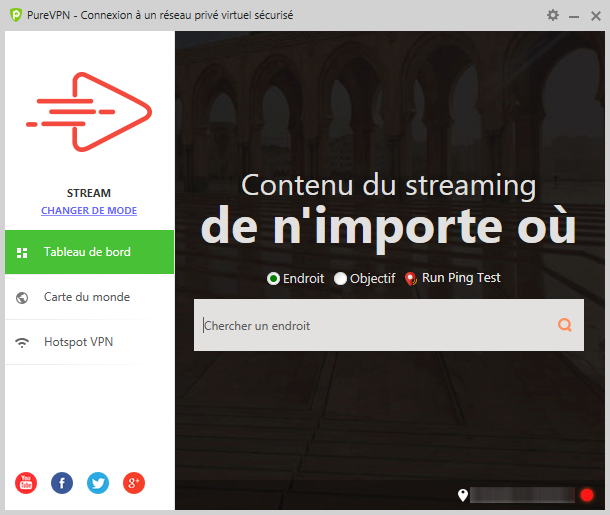Screen dimensions: 610x515
Task: Click the globe icon beside Carte du monde
Action: click(x=22, y=298)
